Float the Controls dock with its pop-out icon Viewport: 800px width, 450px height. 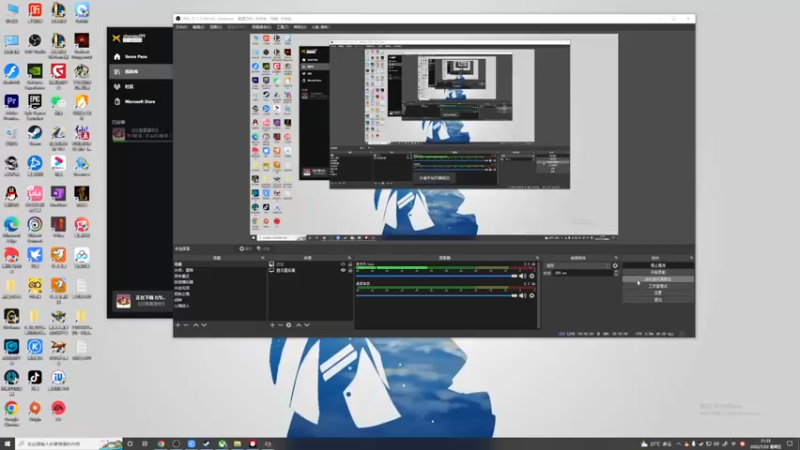(x=691, y=258)
